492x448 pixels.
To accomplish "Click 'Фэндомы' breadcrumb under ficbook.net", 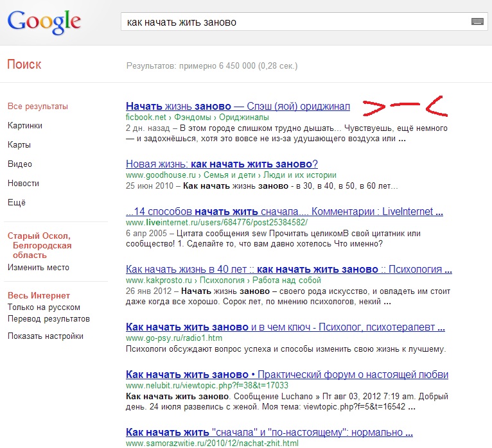I will click(193, 117).
